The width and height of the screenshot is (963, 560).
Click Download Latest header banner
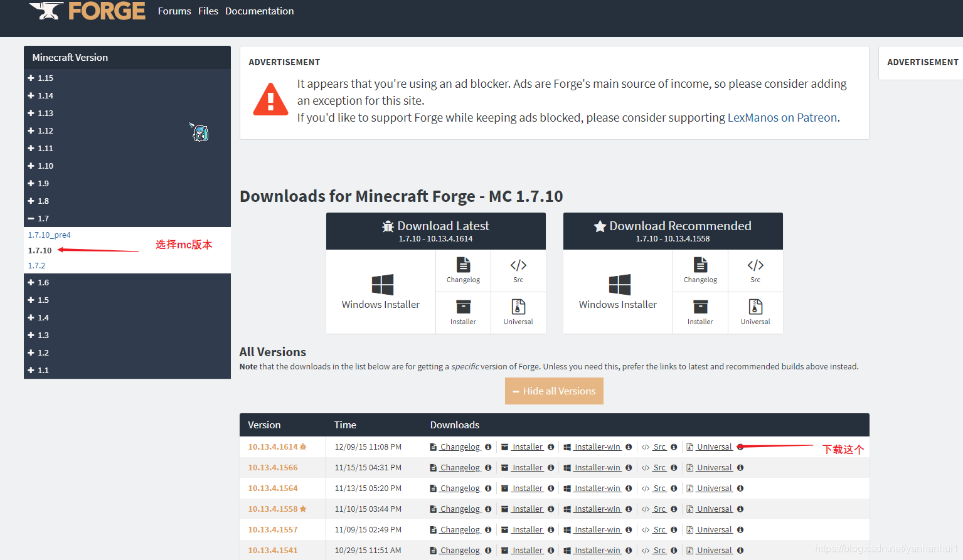pos(436,231)
